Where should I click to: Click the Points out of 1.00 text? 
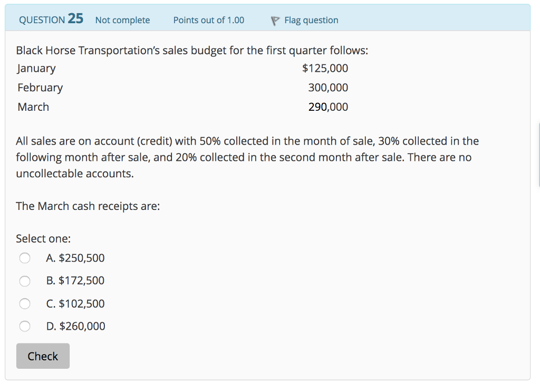(x=209, y=20)
